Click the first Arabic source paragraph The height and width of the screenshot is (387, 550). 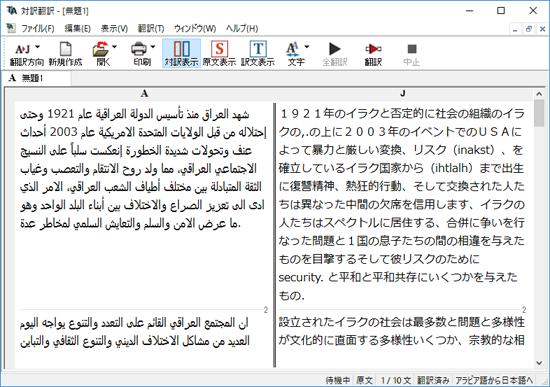(143, 169)
